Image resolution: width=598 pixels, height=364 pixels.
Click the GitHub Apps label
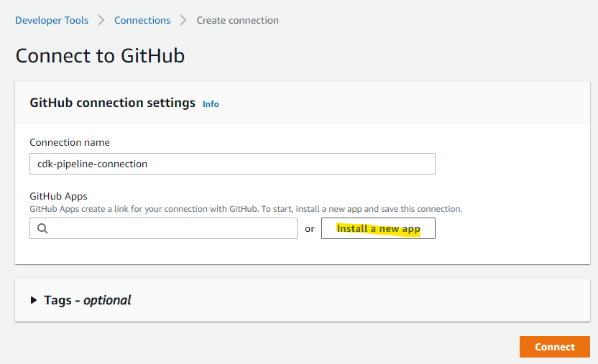(58, 196)
